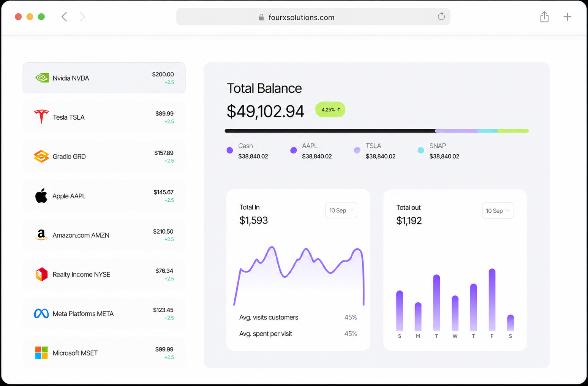The width and height of the screenshot is (588, 386).
Task: Open the Total In date dropdown
Action: pyautogui.click(x=341, y=210)
